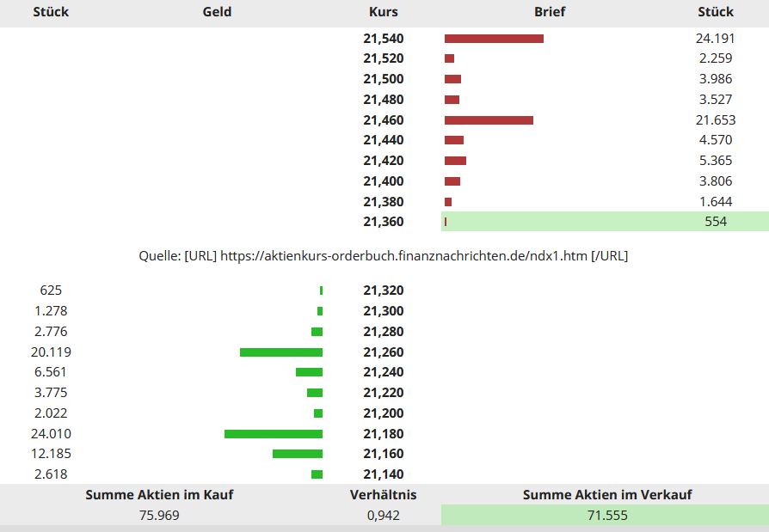Click the Kurs column header
The height and width of the screenshot is (532, 769).
[x=383, y=12]
